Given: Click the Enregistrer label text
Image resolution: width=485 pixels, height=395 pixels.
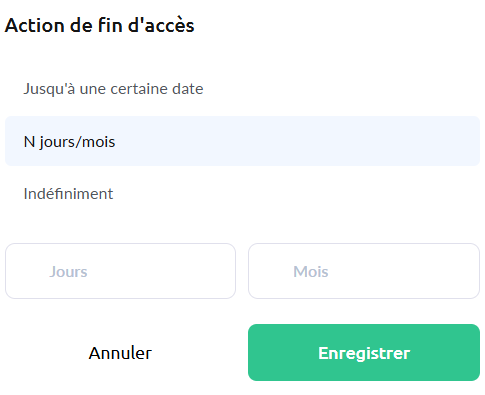Looking at the screenshot, I should click(364, 353).
